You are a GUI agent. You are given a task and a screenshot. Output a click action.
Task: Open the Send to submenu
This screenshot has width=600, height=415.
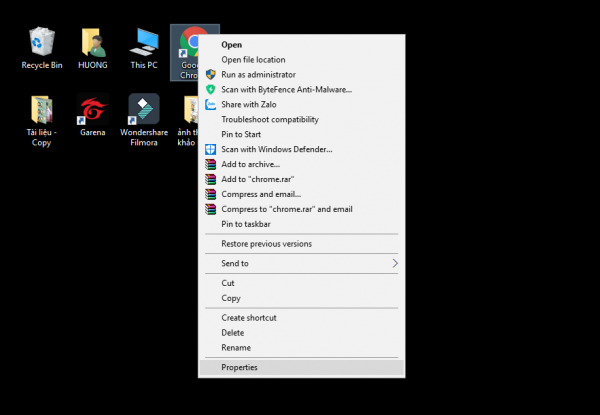click(302, 263)
